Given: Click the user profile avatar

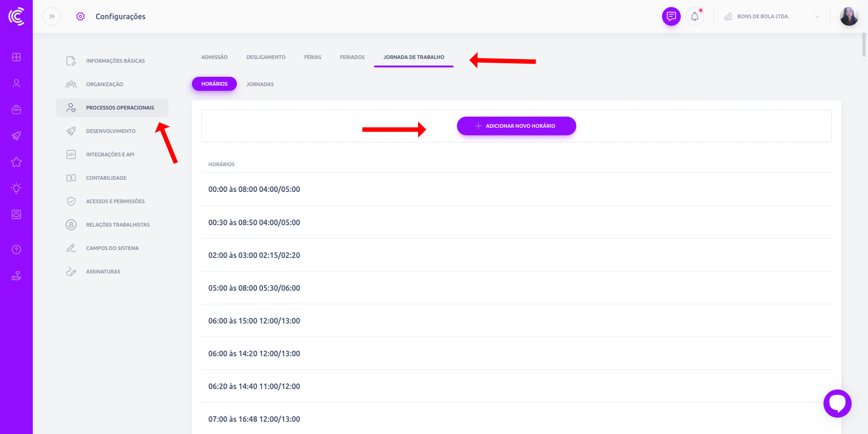Looking at the screenshot, I should point(848,16).
